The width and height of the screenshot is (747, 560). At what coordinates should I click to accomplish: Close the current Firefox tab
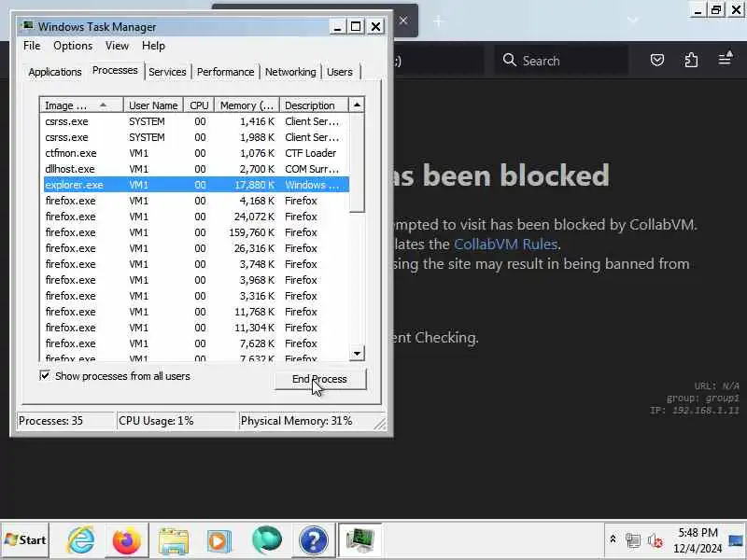coord(403,21)
